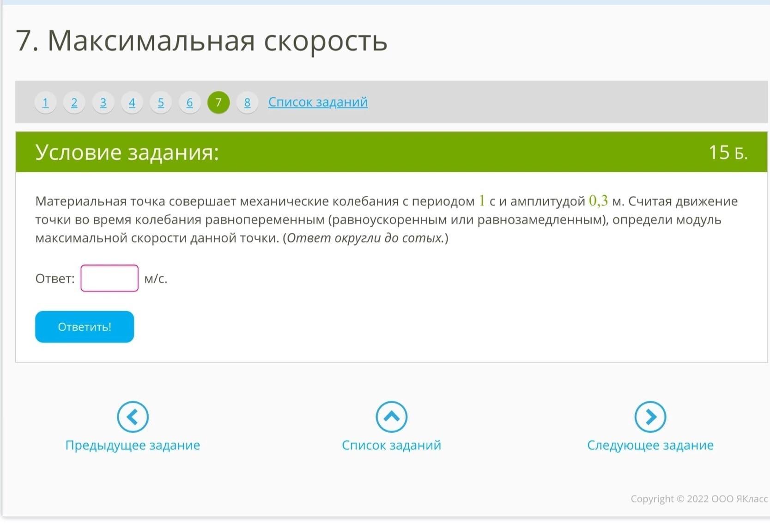Go to task number 1

[x=45, y=103]
